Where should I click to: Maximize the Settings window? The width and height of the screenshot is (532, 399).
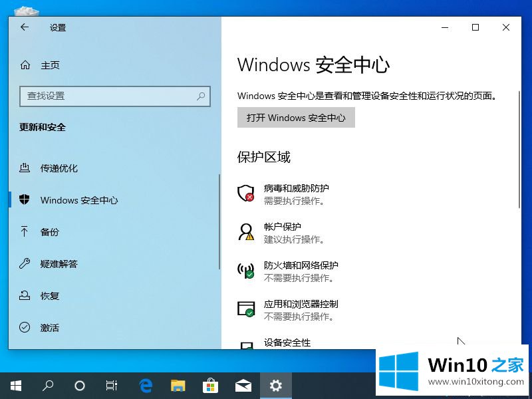pos(475,27)
